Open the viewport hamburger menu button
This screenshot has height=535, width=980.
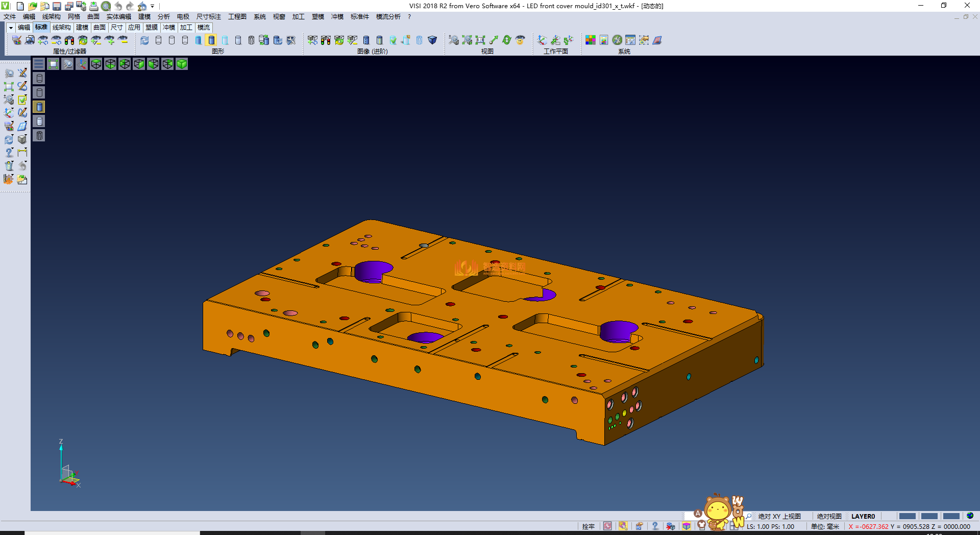(x=39, y=64)
